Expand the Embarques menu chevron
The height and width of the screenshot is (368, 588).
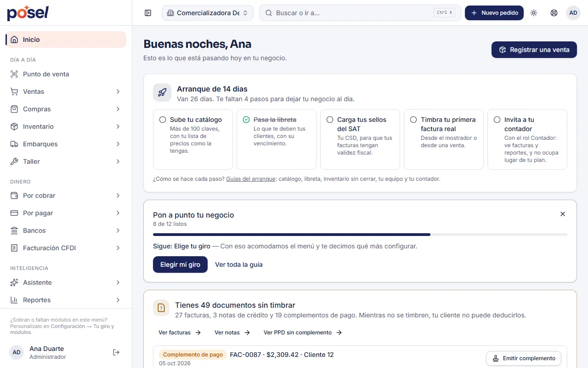pyautogui.click(x=118, y=144)
